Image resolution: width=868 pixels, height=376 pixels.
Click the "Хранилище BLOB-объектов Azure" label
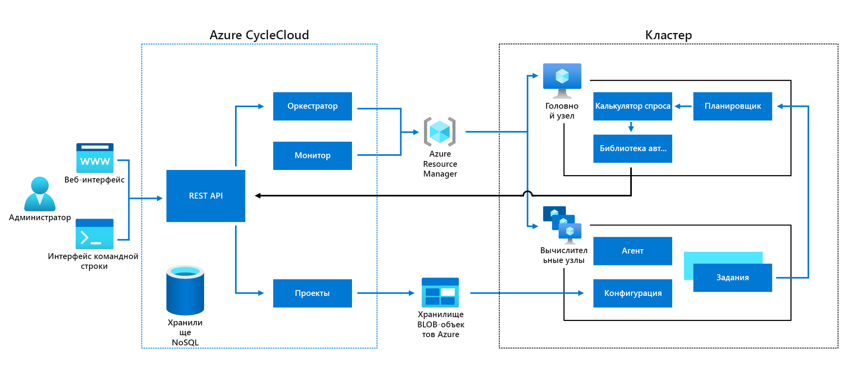point(441,324)
